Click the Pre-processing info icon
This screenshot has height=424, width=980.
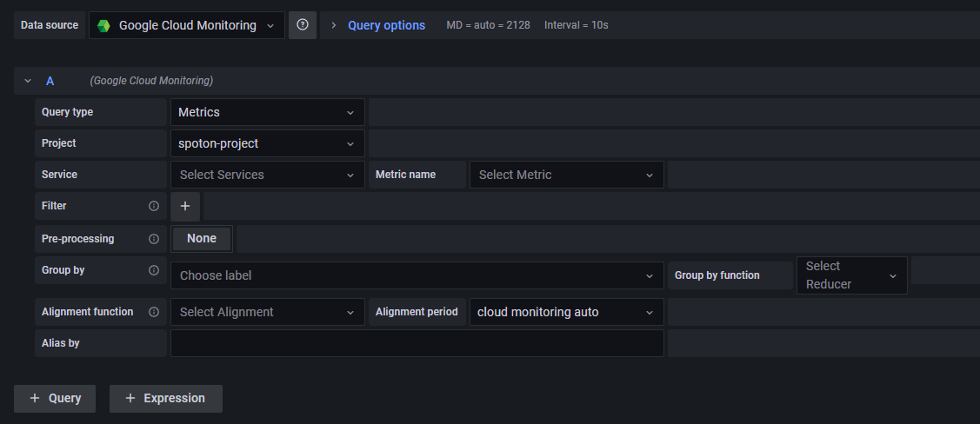click(154, 239)
